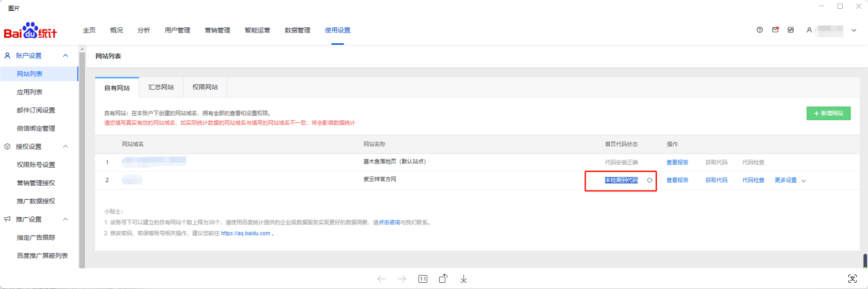Rotate the image with rotate icon

pos(443,279)
